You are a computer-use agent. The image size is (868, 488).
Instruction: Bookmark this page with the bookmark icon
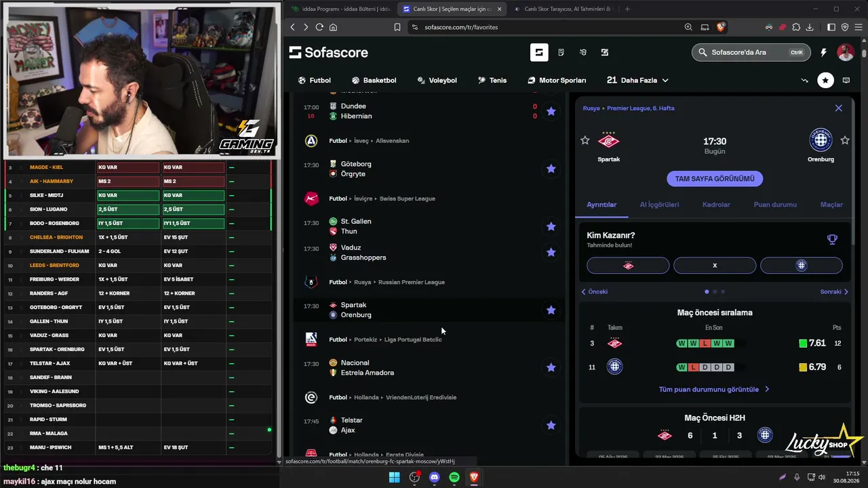tap(397, 27)
